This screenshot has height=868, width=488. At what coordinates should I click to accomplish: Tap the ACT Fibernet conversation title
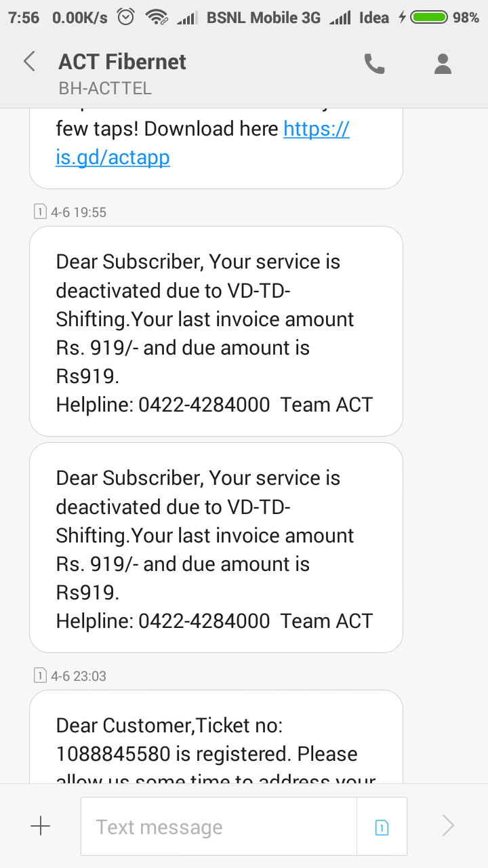122,62
